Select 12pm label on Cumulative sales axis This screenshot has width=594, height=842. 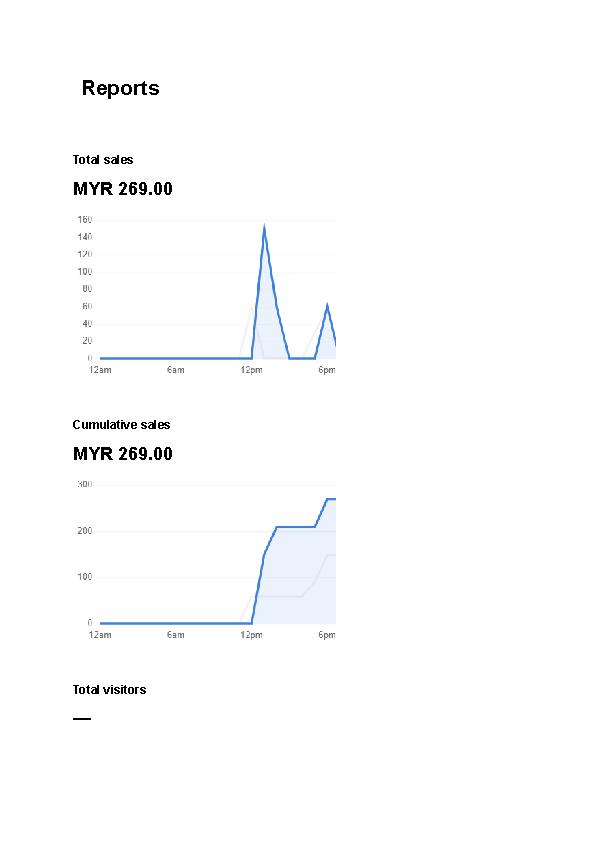(x=251, y=635)
